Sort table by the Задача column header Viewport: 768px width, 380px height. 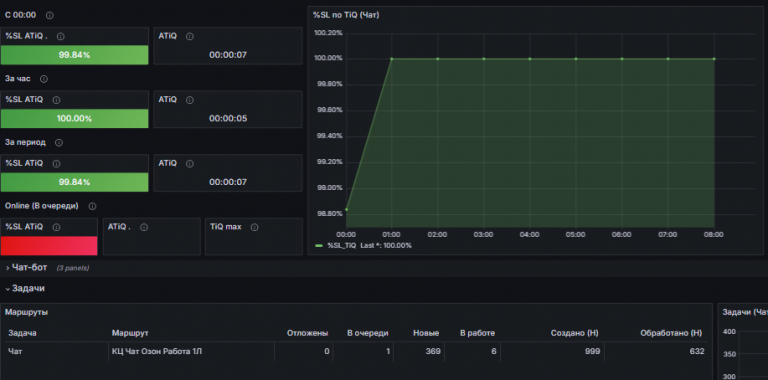click(23, 333)
